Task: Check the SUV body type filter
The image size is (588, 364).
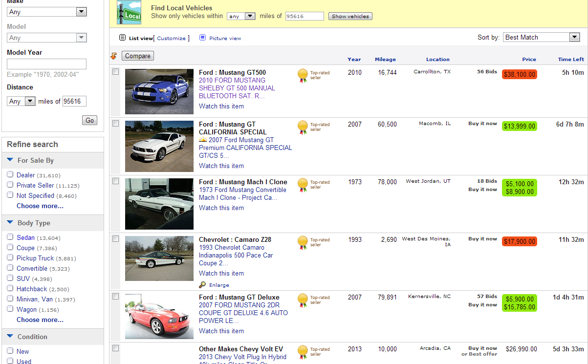Action: 10,278
